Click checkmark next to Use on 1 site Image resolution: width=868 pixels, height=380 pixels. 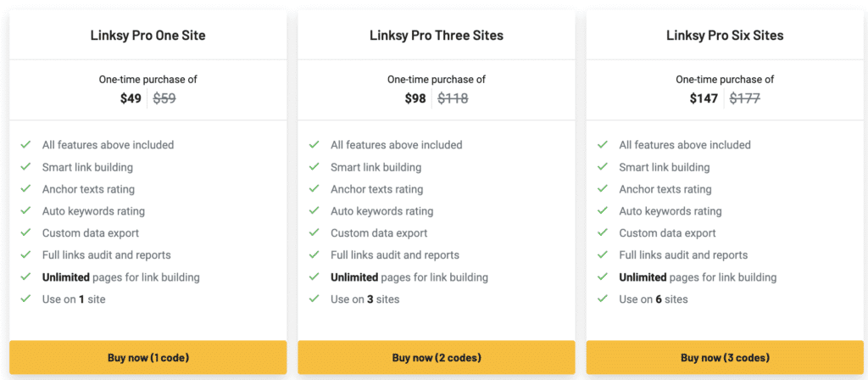tap(26, 299)
